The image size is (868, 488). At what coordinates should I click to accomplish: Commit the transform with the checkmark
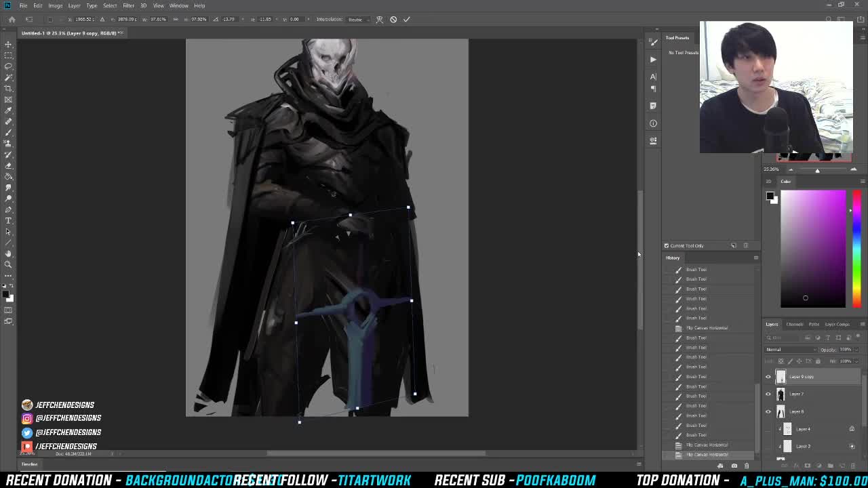407,19
